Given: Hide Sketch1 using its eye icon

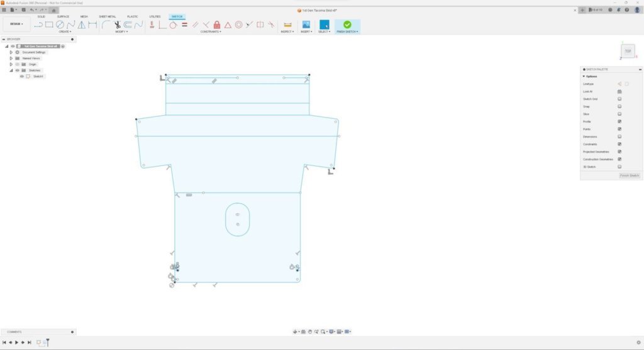Looking at the screenshot, I should click(x=22, y=76).
